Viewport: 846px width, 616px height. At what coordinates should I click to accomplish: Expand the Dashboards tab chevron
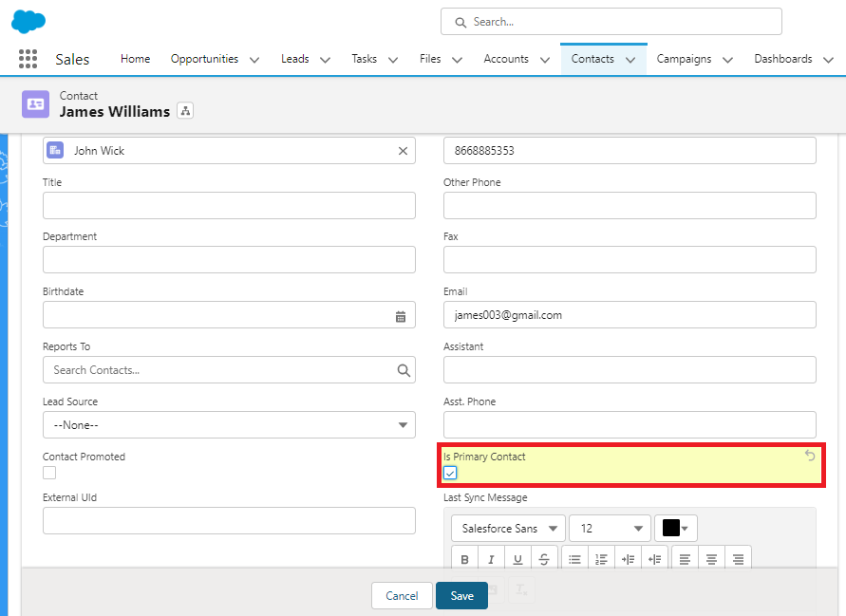point(828,60)
